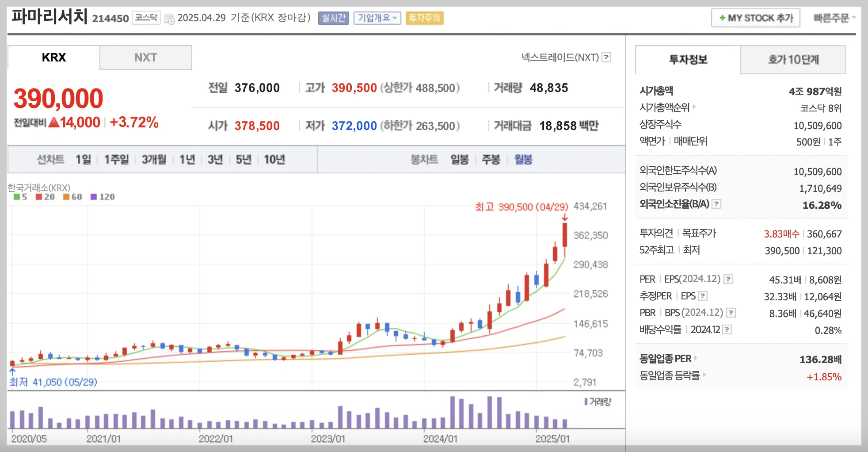Click the current price 390,000

[x=58, y=98]
